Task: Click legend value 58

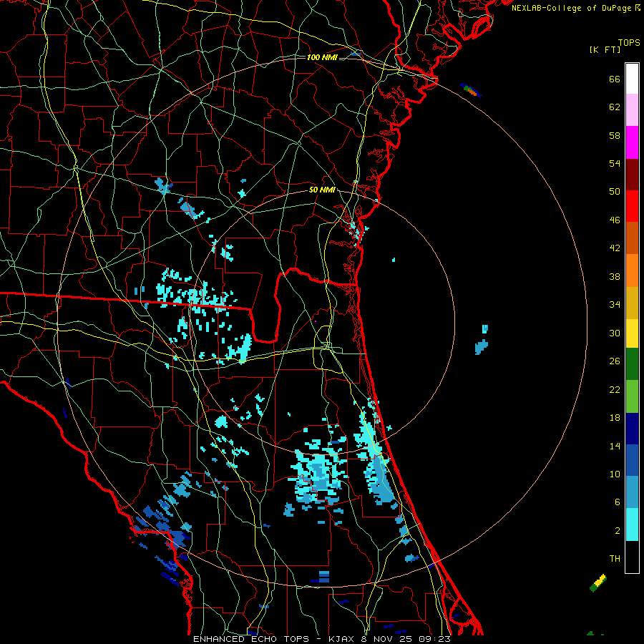Action: [x=615, y=135]
